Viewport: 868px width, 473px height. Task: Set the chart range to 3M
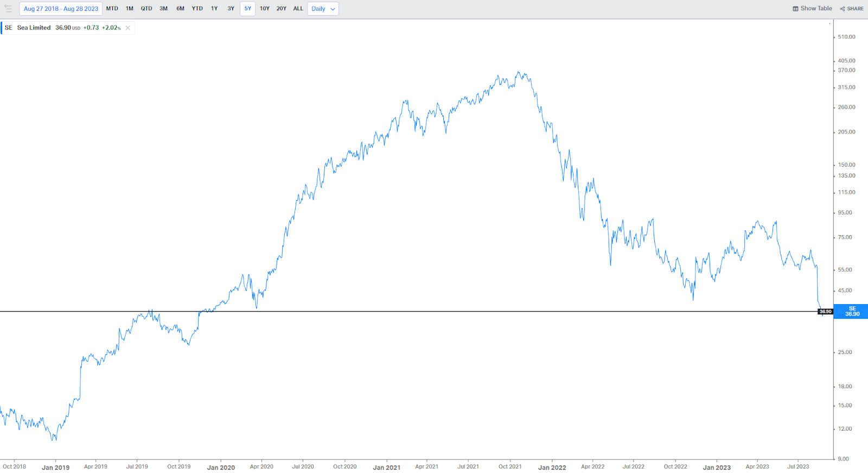point(163,9)
